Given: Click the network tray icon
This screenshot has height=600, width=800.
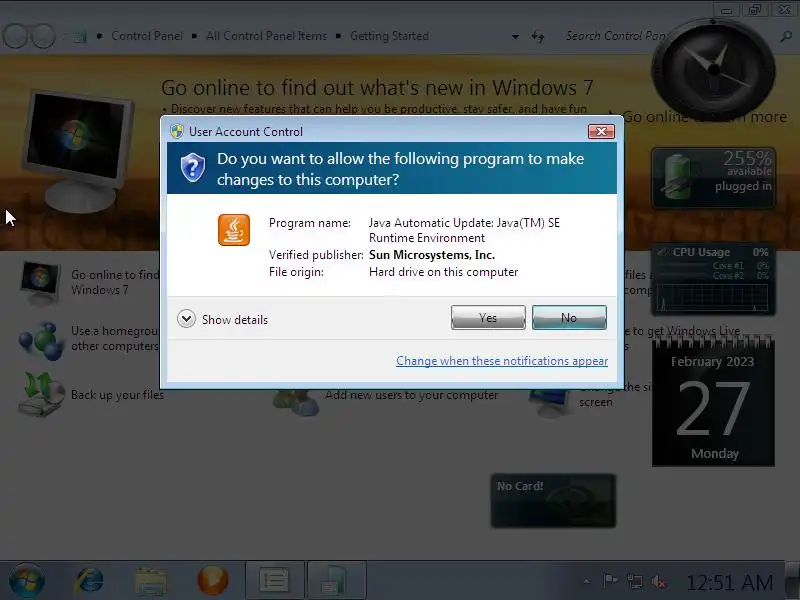Looking at the screenshot, I should [x=635, y=581].
